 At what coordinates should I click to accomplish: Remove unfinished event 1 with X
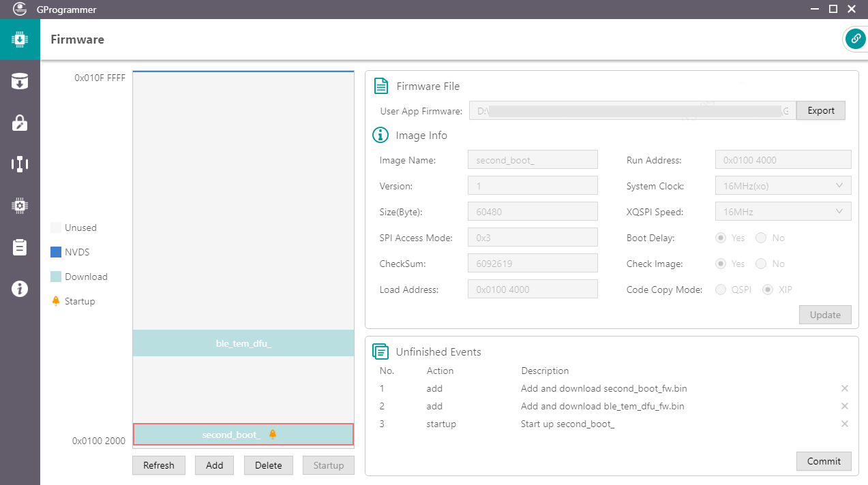(x=845, y=388)
